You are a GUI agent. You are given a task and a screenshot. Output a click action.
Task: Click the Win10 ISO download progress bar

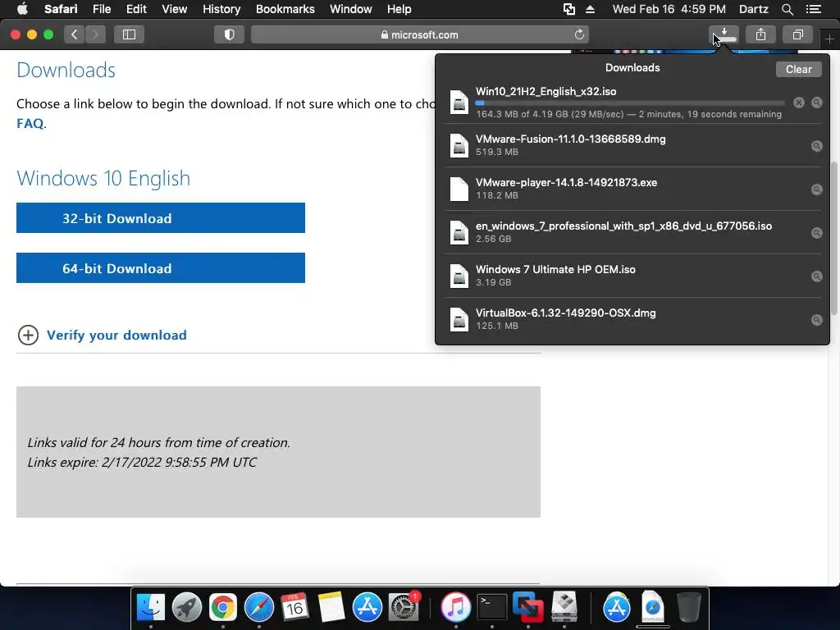tap(630, 103)
